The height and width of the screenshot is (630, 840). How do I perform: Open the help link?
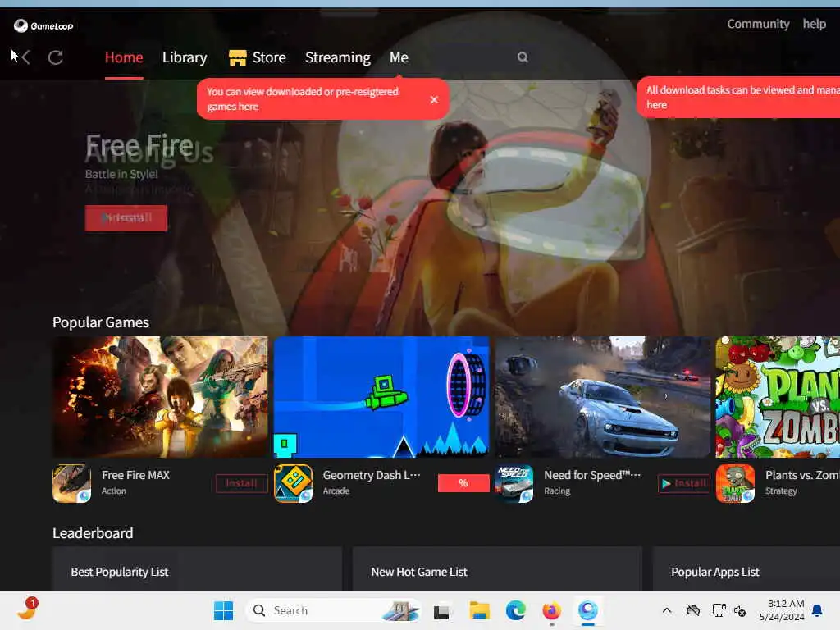[815, 24]
